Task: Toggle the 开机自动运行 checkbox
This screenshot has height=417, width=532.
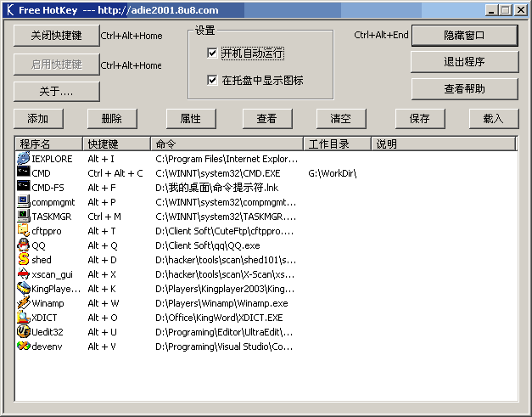Action: [212, 53]
